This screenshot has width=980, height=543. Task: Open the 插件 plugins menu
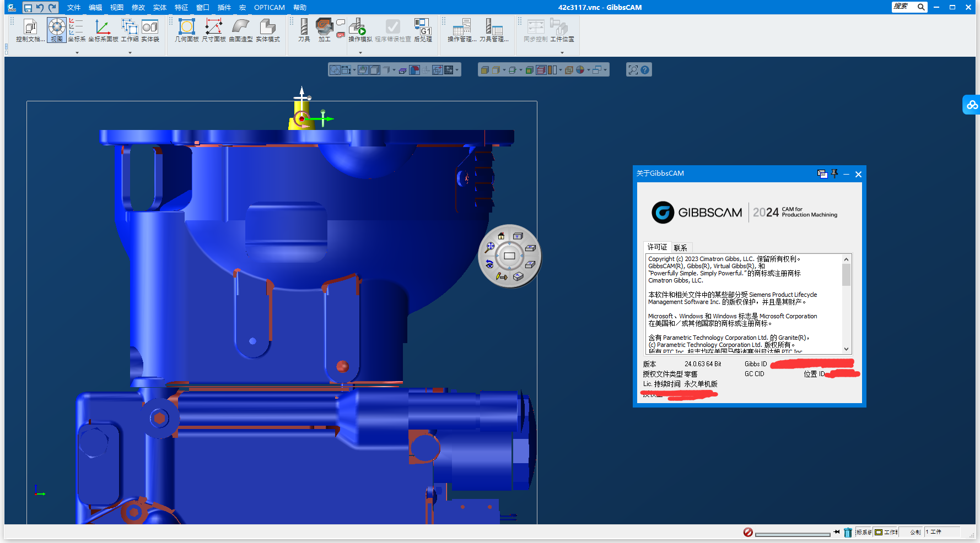[224, 7]
